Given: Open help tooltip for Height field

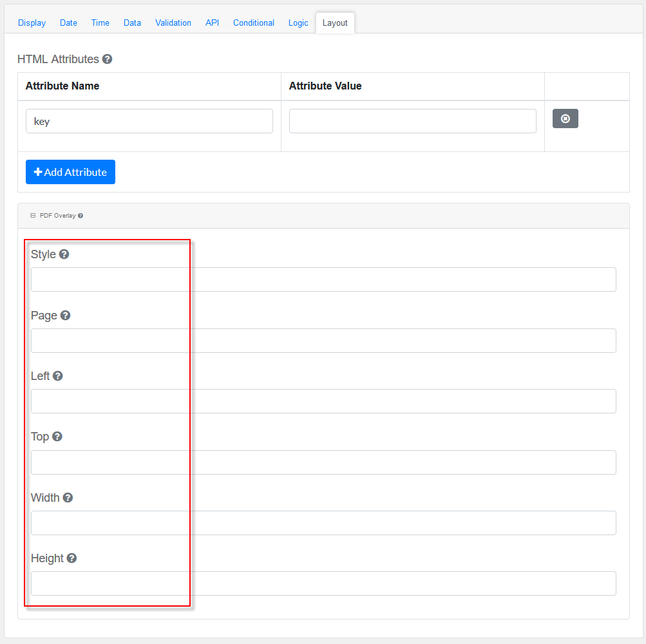Looking at the screenshot, I should point(71,558).
